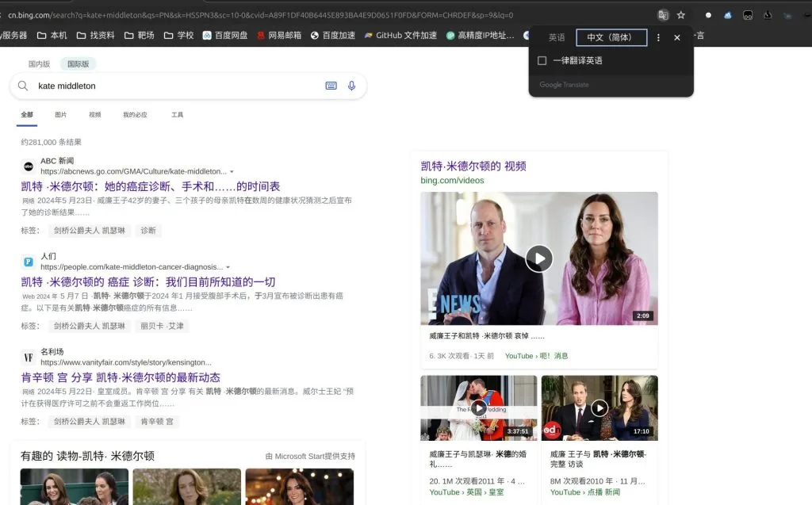The width and height of the screenshot is (812, 505).
Task: Click 剑桥公爵夫人 凯瑟琳 tag under ABC result
Action: [x=90, y=231]
